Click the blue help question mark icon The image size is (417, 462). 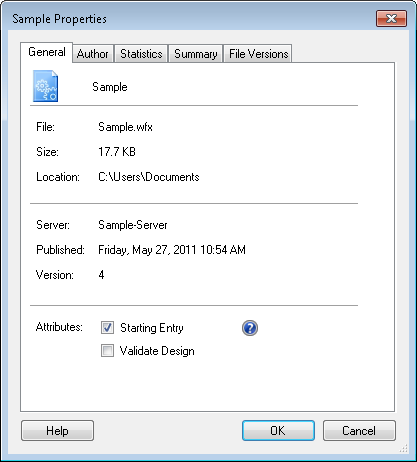250,328
